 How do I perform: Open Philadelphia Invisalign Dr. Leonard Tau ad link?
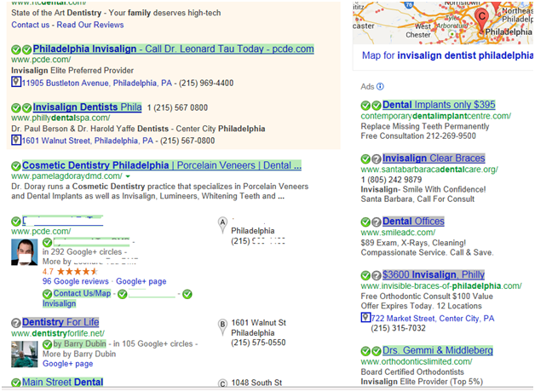tap(173, 49)
